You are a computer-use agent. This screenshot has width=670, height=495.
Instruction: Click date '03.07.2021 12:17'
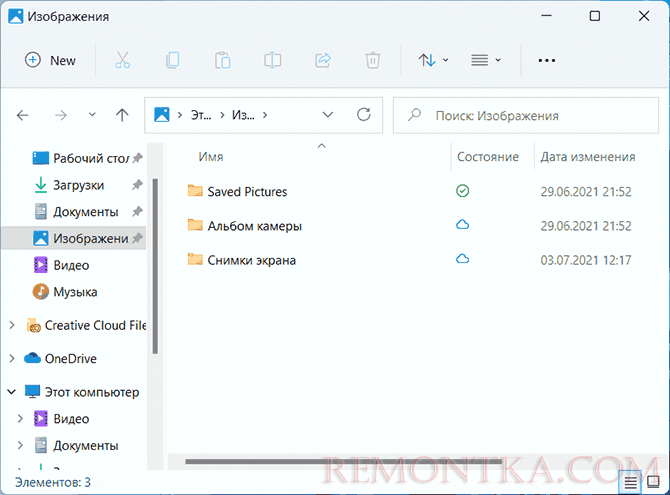click(x=585, y=260)
